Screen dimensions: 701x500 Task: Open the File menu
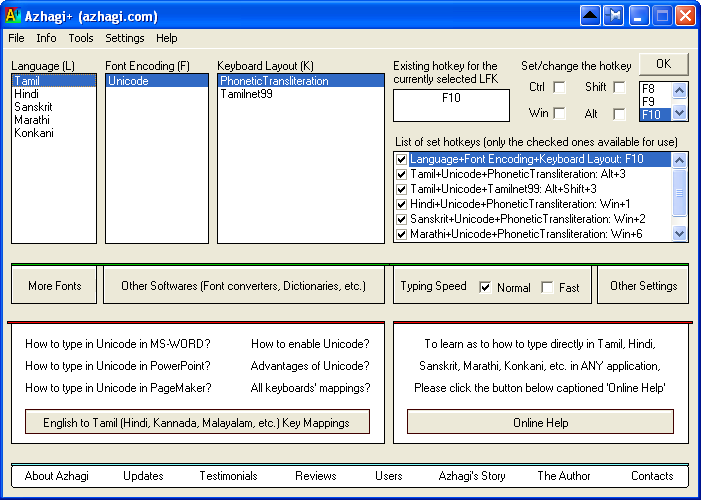[x=17, y=38]
